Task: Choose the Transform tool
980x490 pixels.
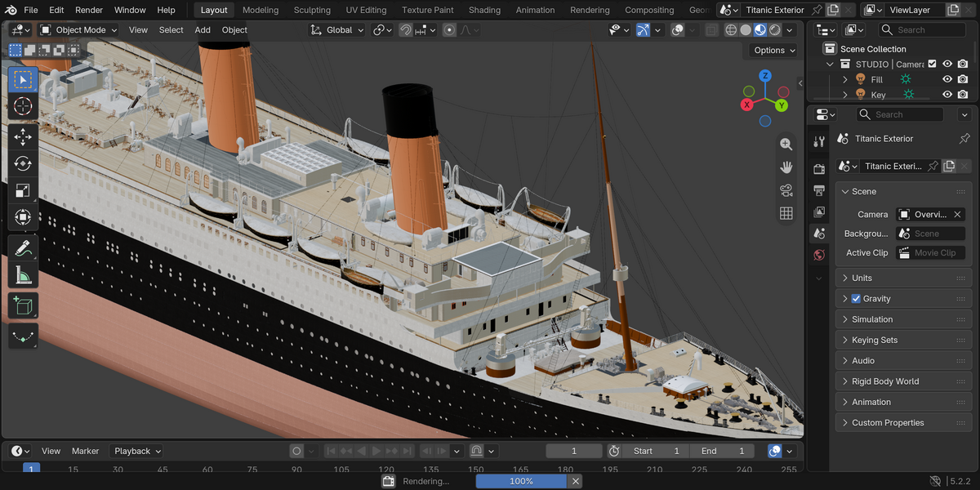Action: point(23,217)
